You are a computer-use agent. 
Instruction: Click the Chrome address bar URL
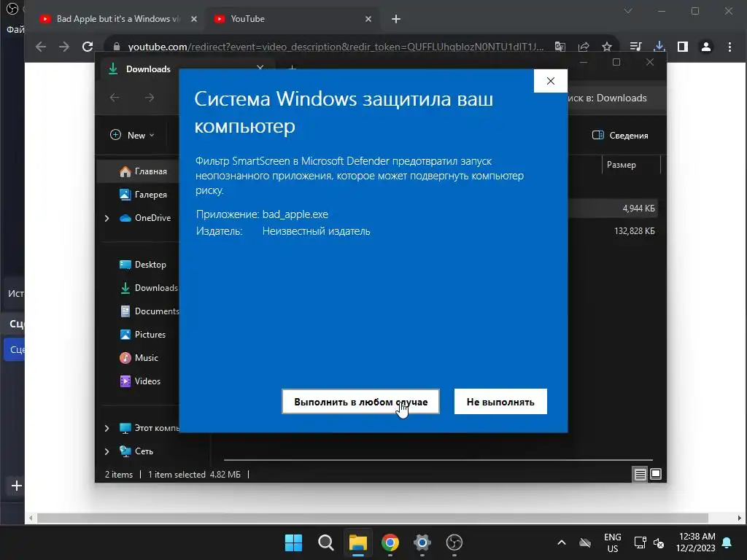pos(336,47)
